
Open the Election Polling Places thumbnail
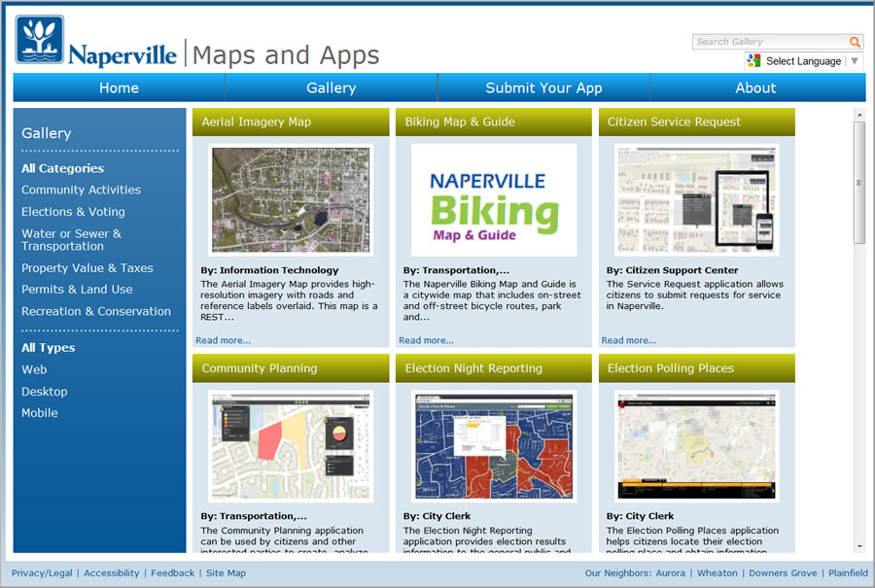click(x=696, y=446)
